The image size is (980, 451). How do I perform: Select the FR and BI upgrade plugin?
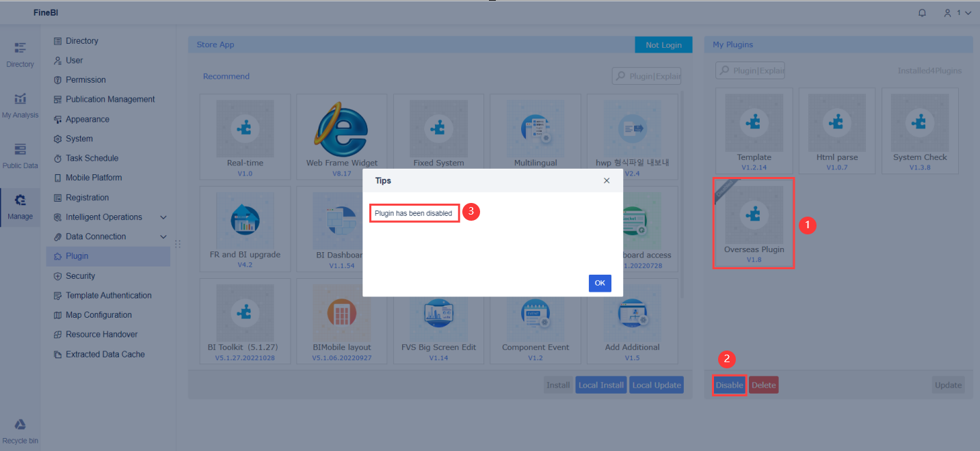pos(245,229)
